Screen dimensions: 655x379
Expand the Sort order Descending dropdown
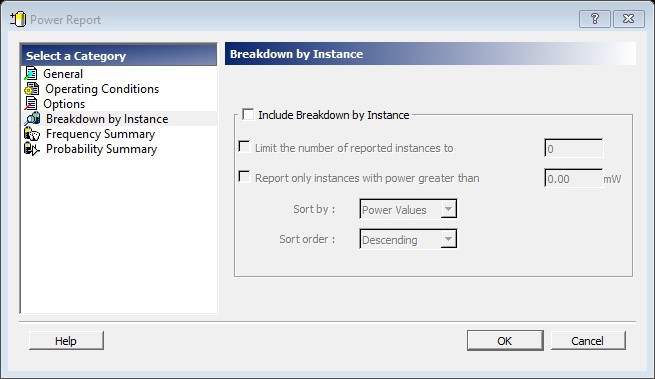pos(408,239)
